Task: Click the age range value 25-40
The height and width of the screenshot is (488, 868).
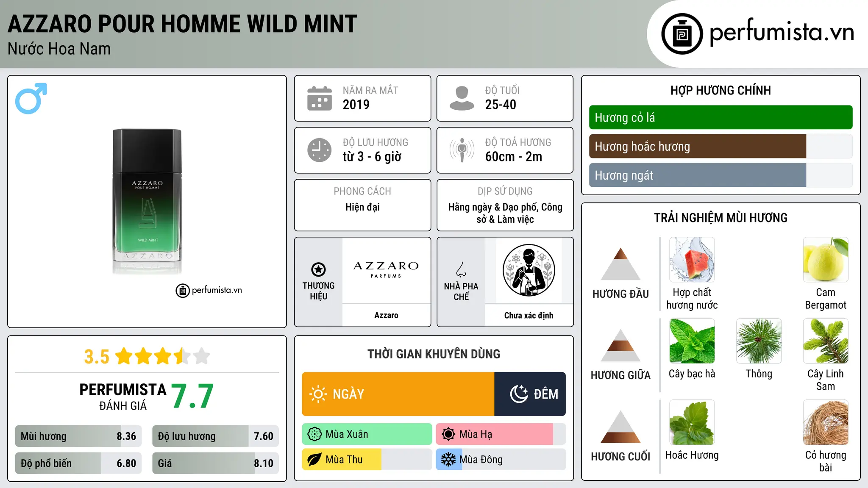Action: pos(501,105)
